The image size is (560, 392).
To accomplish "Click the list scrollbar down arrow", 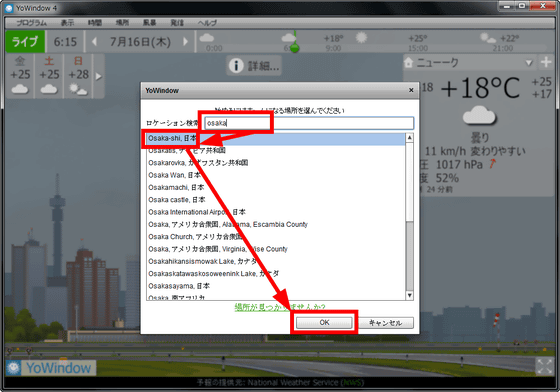I will pyautogui.click(x=410, y=295).
